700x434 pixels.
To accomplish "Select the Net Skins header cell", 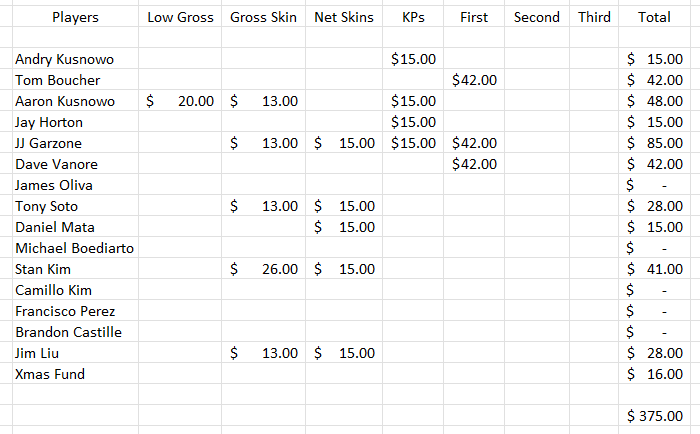I will (x=344, y=17).
